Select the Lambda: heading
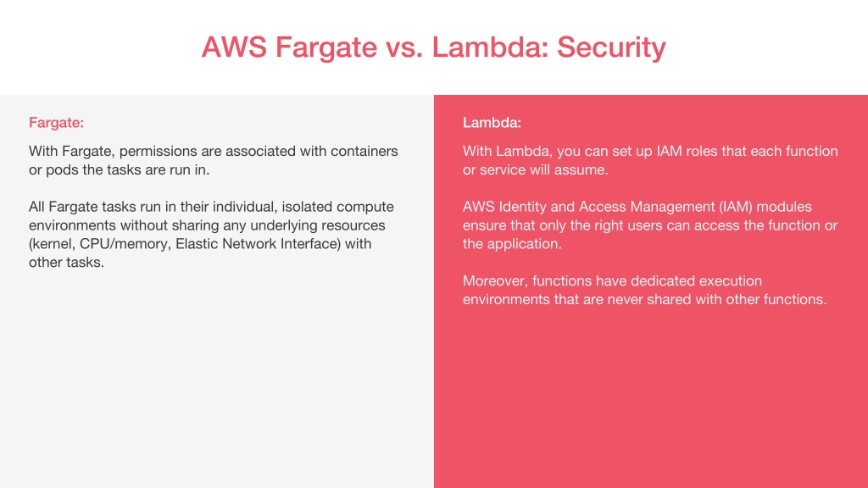The width and height of the screenshot is (868, 488). (x=492, y=122)
